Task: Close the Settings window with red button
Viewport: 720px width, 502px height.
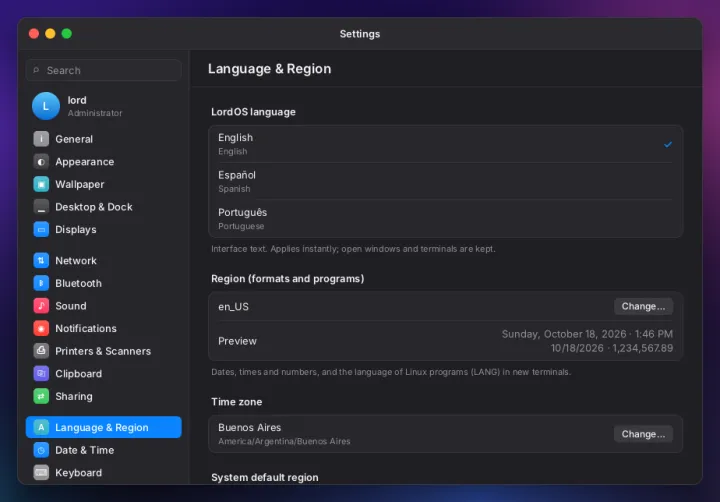Action: 34,34
